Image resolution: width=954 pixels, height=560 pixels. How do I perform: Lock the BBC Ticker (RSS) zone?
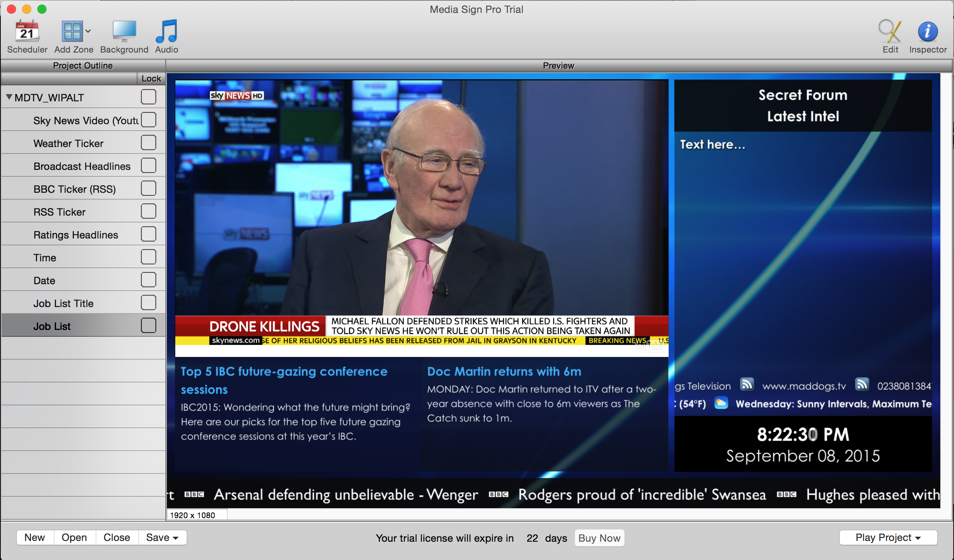click(148, 188)
